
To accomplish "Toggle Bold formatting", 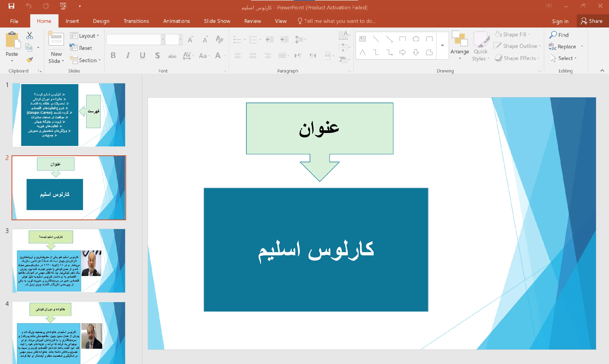I will [113, 56].
